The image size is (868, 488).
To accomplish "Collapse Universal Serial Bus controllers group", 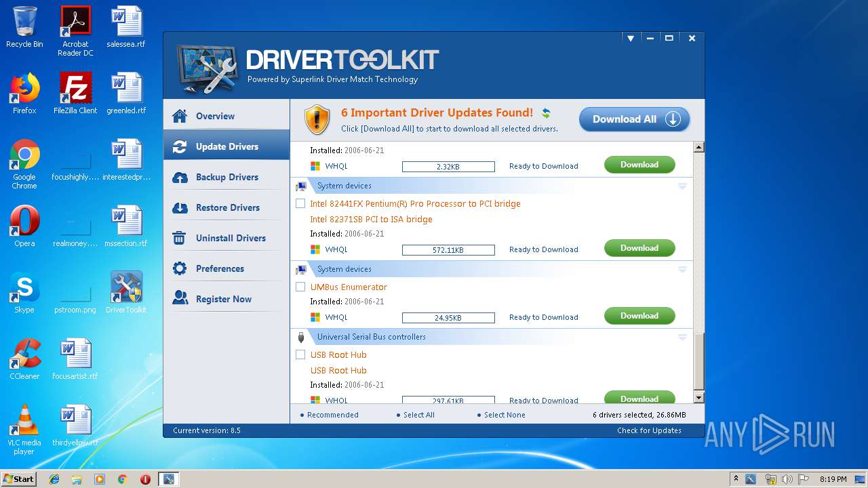I will coord(682,337).
